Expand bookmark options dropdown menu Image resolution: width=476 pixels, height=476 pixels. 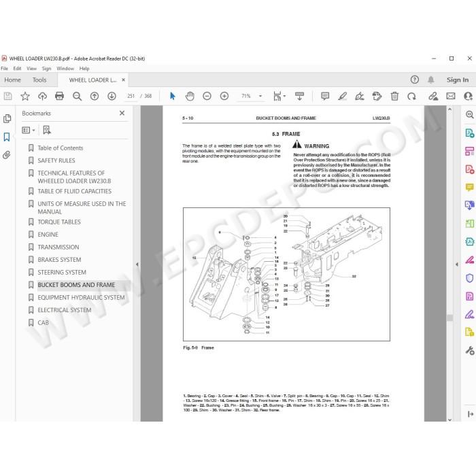[29, 131]
